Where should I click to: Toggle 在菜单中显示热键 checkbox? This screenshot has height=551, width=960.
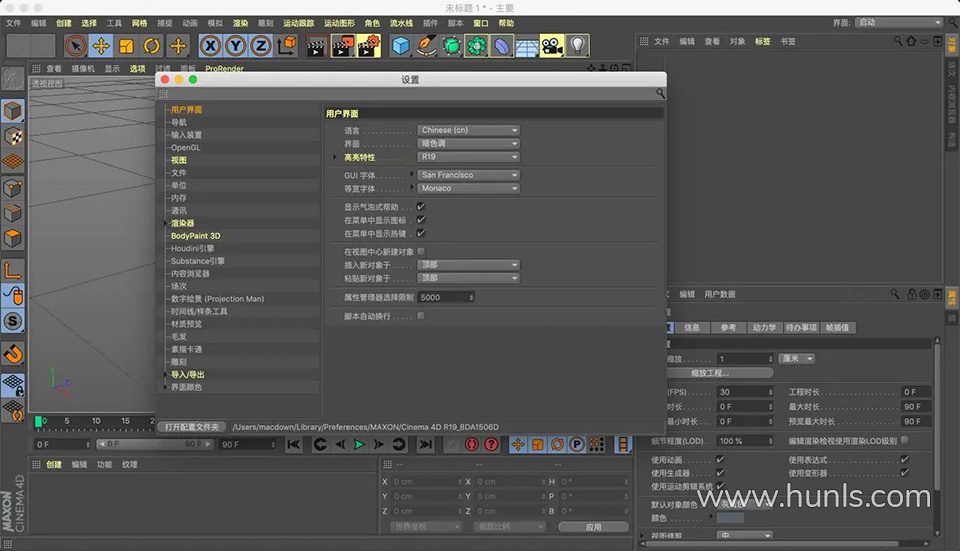[421, 233]
